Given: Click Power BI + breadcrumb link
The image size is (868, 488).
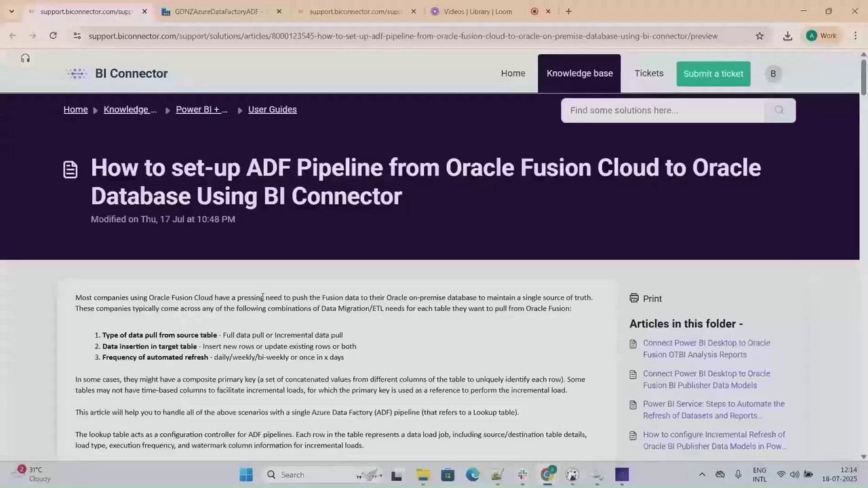Looking at the screenshot, I should click(201, 109).
